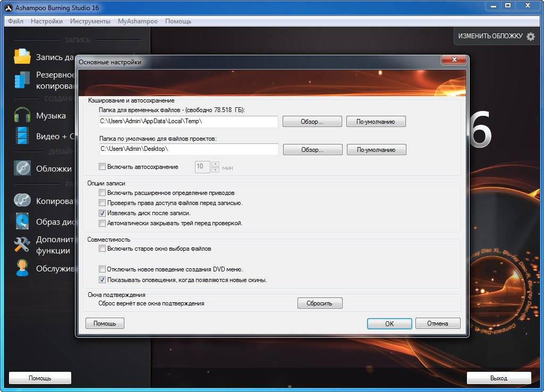Open the Инструменты menu

coord(90,21)
